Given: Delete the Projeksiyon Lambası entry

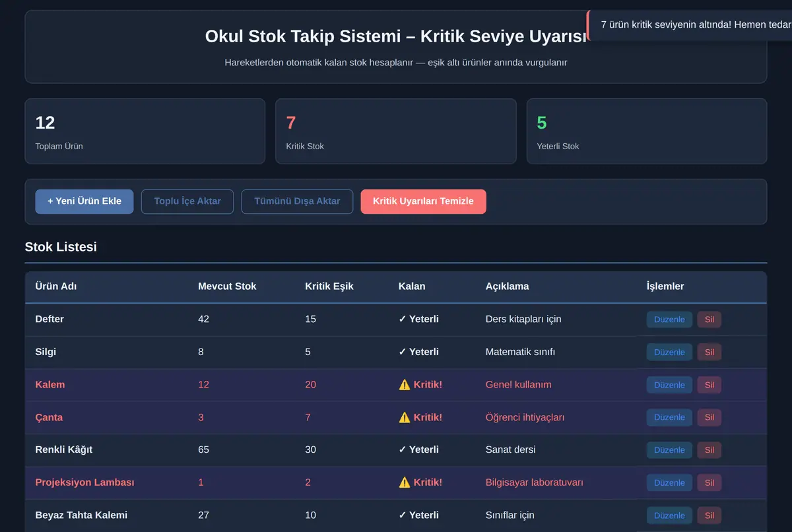Looking at the screenshot, I should tap(709, 483).
